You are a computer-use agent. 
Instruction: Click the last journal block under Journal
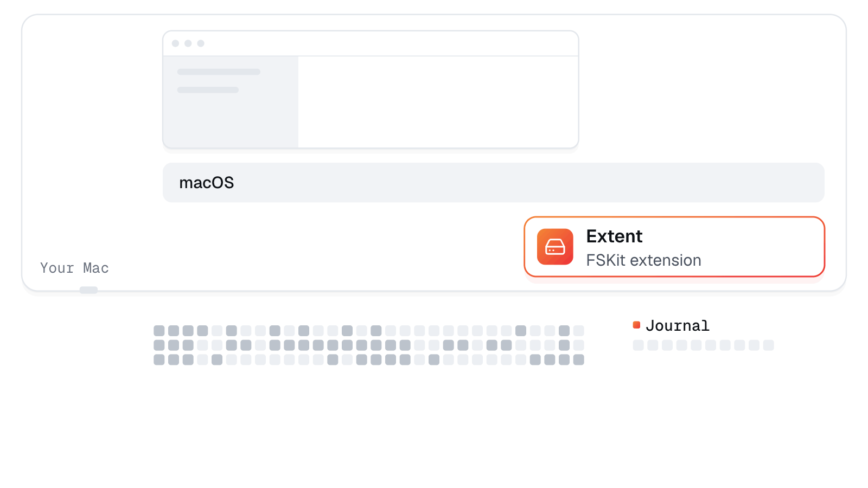[769, 345]
